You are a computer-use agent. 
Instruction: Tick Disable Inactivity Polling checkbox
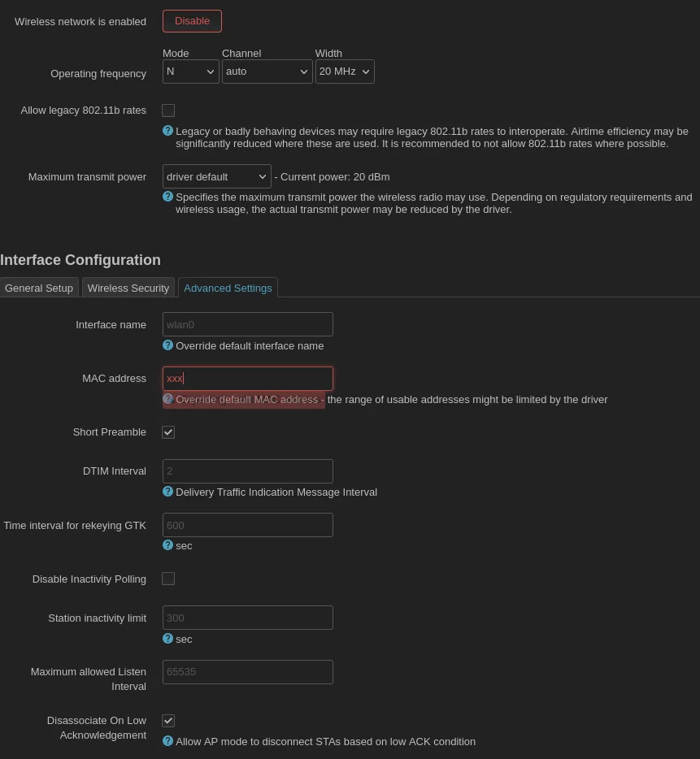(x=168, y=579)
